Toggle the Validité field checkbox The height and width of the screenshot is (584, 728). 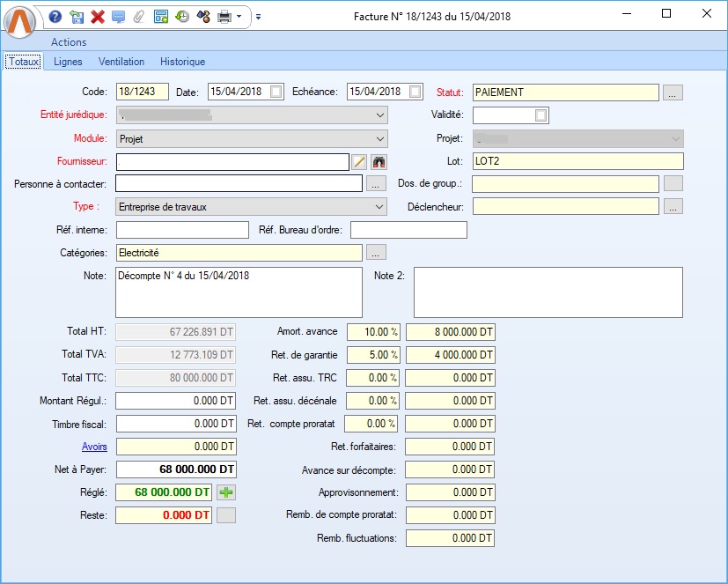point(541,115)
